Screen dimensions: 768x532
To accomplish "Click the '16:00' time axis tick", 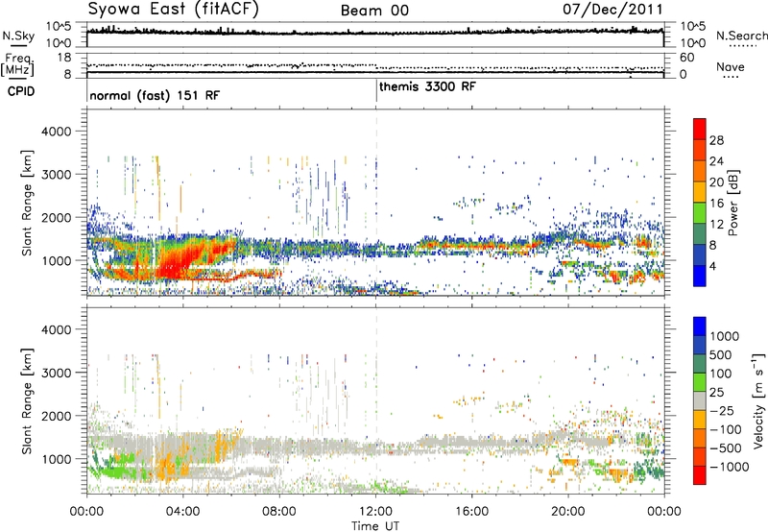I will pyautogui.click(x=472, y=512).
